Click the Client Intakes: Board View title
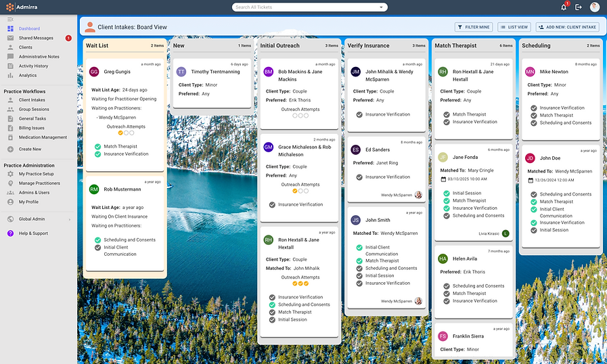607x364 pixels. 133,27
